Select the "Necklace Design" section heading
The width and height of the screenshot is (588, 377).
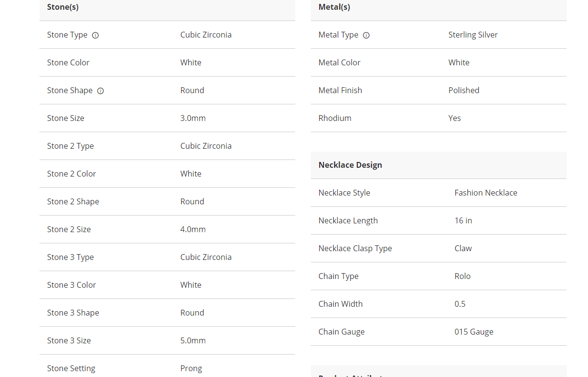pyautogui.click(x=350, y=165)
